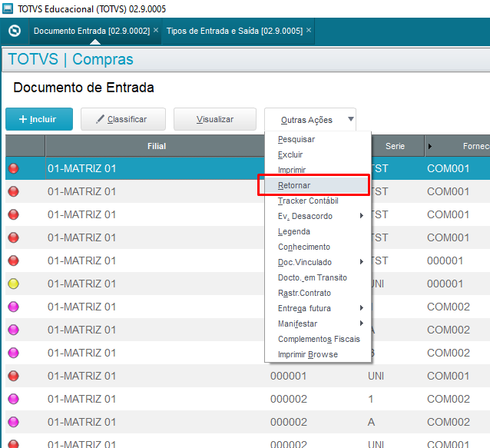The height and width of the screenshot is (448, 490).
Task: Expand the Ev. Desacordo submenu
Action: [318, 216]
